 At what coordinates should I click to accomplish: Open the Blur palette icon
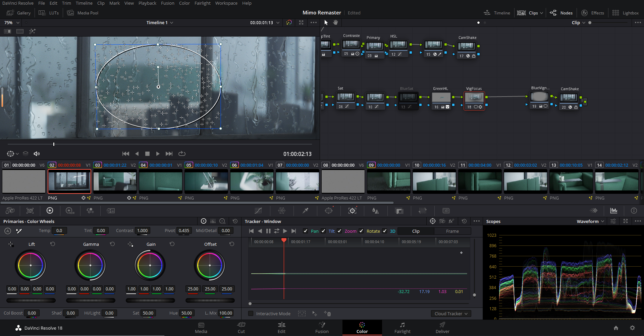click(376, 211)
